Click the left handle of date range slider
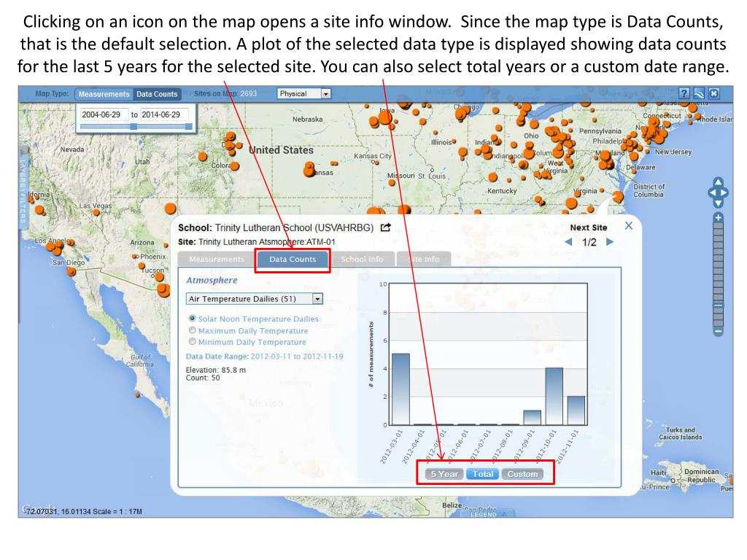Image resolution: width=747 pixels, height=560 pixels. pyautogui.click(x=133, y=127)
